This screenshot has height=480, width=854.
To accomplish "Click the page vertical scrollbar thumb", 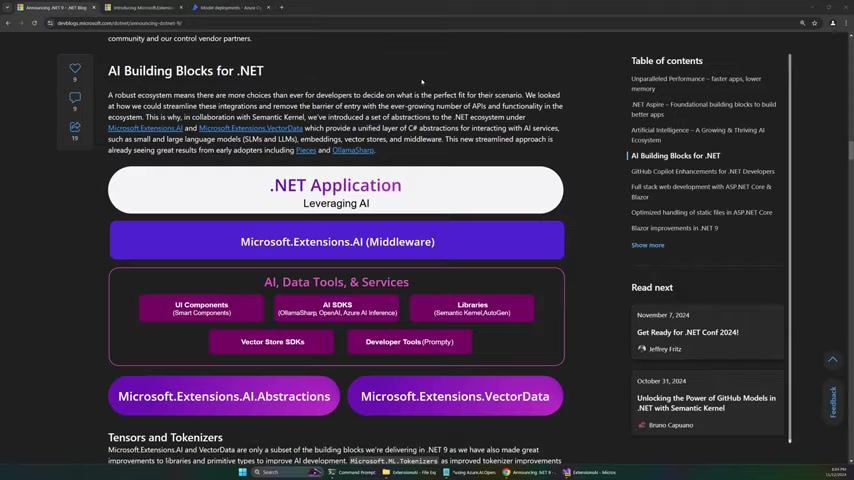I will (851, 150).
